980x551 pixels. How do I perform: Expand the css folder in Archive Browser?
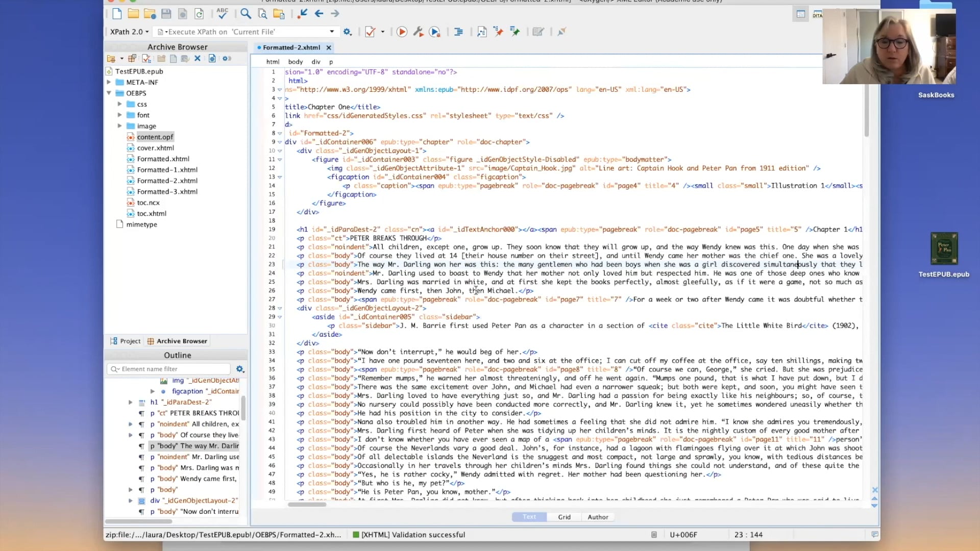120,104
